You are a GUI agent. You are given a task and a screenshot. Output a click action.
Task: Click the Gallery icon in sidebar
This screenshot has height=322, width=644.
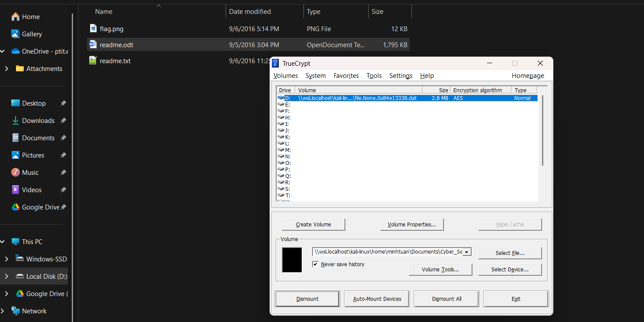click(x=16, y=34)
